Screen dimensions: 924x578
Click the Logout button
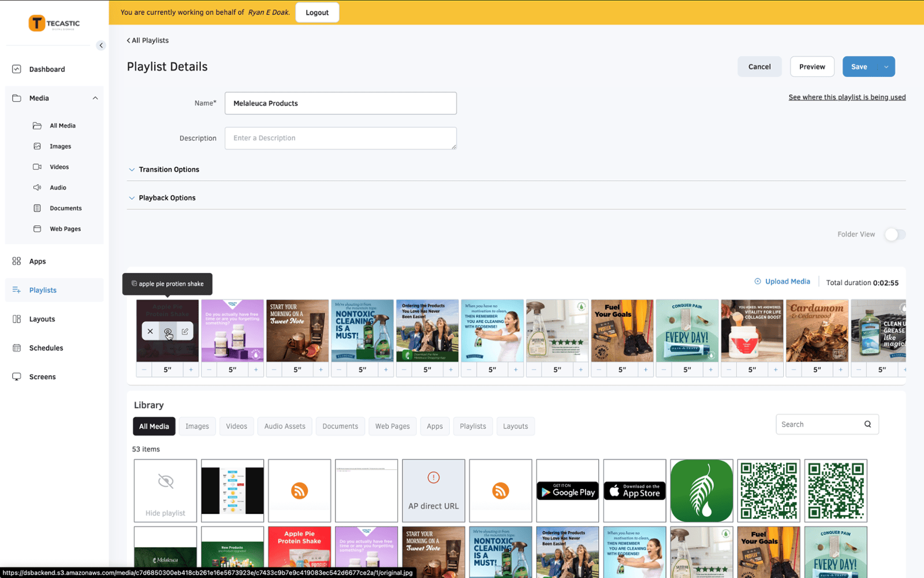tap(317, 13)
